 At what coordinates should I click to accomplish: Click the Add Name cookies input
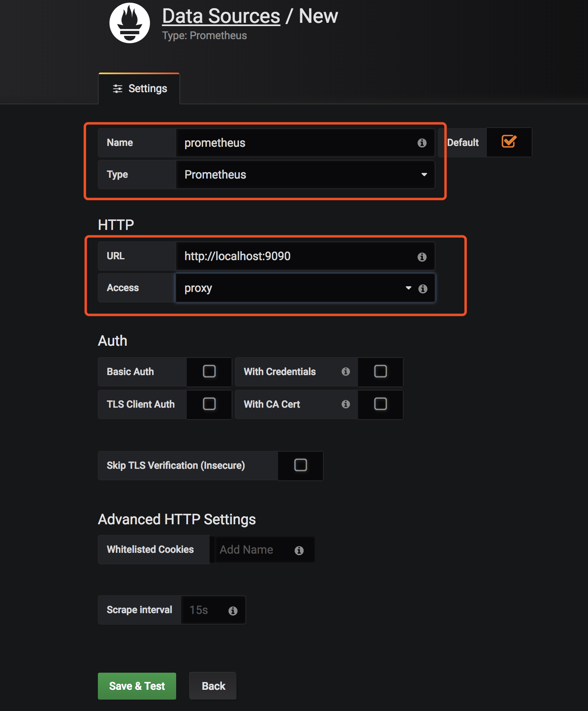tap(264, 550)
